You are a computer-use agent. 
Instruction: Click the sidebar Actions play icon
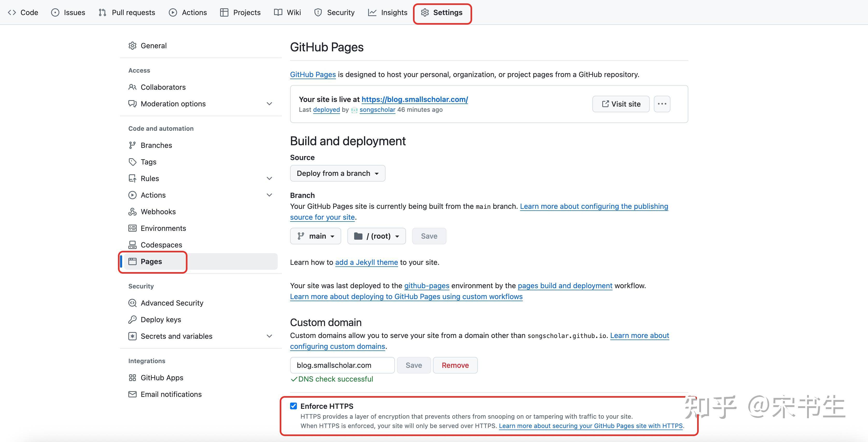click(x=132, y=195)
